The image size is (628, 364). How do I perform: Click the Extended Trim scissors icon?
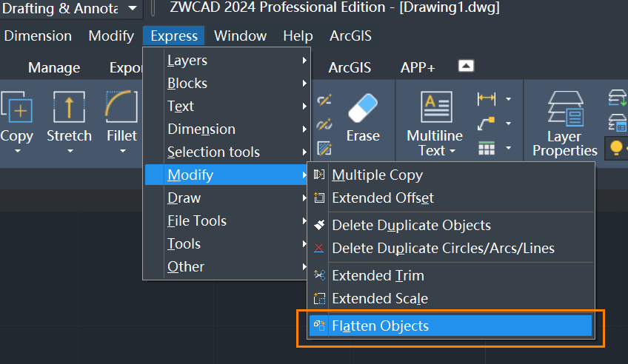coord(319,275)
